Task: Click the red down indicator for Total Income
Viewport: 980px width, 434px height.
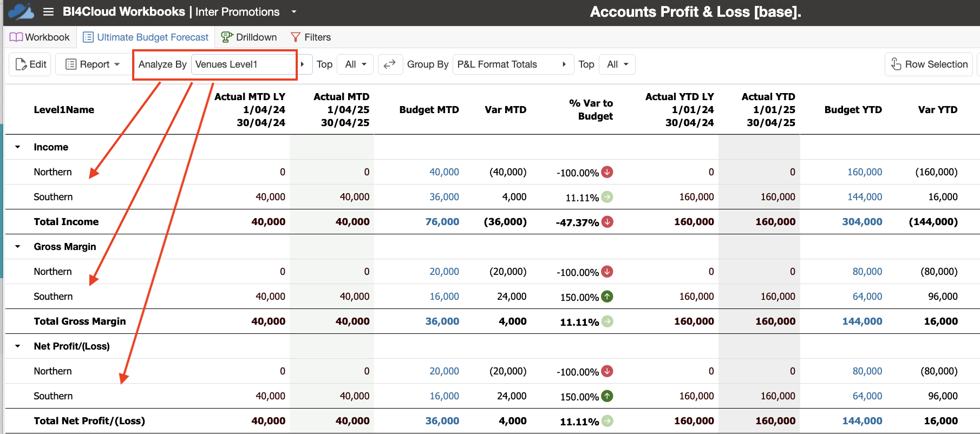Action: click(607, 222)
